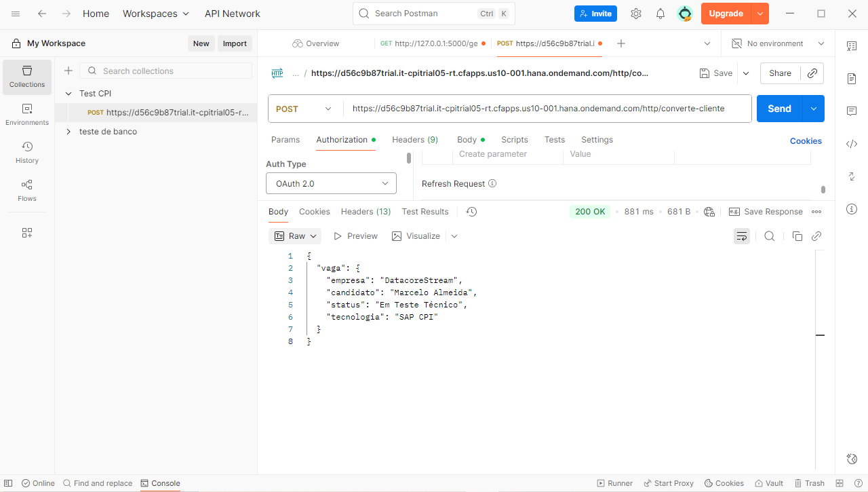The image size is (868, 492).
Task: Open the settings gear icon
Action: (x=635, y=14)
